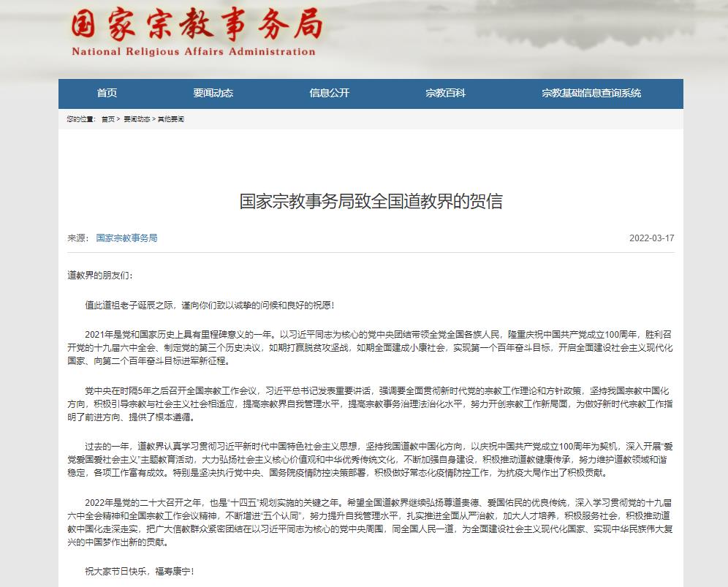This screenshot has height=587, width=728.
Task: Click the publication date 2022-03-17
Action: [651, 238]
